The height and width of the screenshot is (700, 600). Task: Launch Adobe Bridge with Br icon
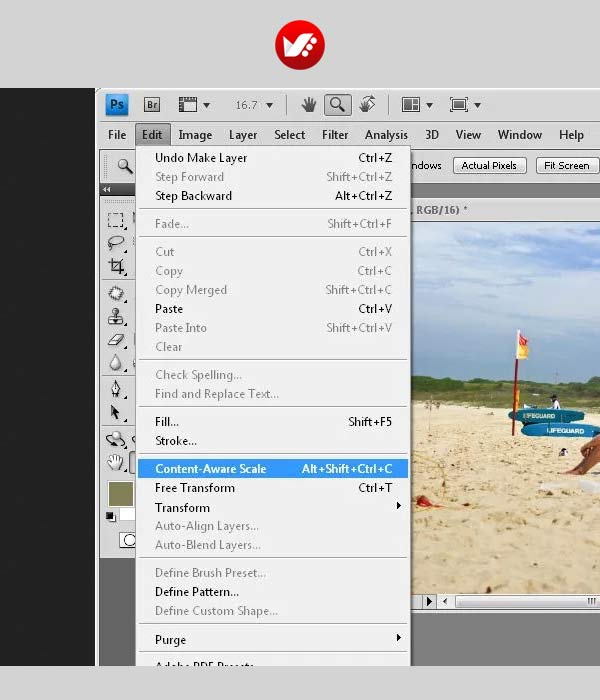pos(152,105)
